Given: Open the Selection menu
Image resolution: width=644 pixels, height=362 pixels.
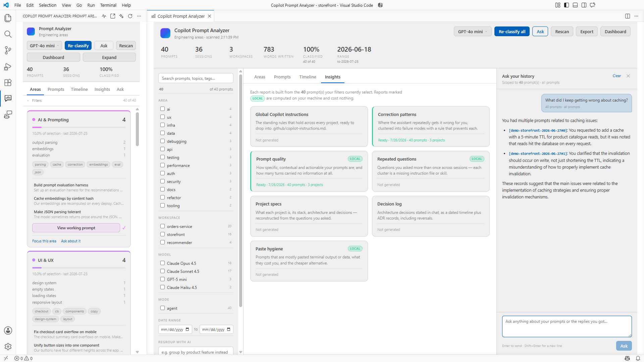Looking at the screenshot, I should (48, 5).
